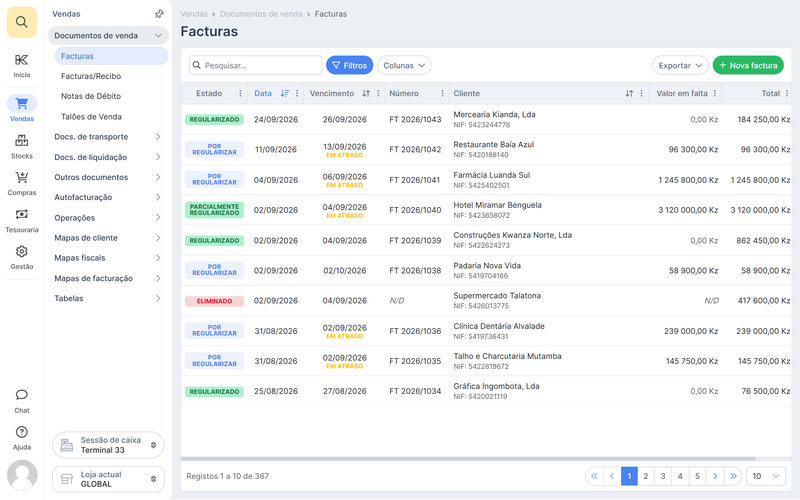Open Data column options menu

297,93
